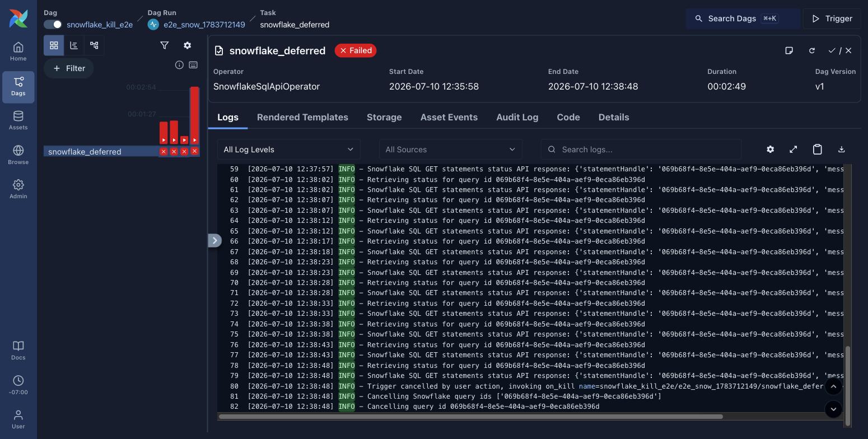Open the Storage tab
Image resolution: width=868 pixels, height=439 pixels.
click(x=384, y=117)
